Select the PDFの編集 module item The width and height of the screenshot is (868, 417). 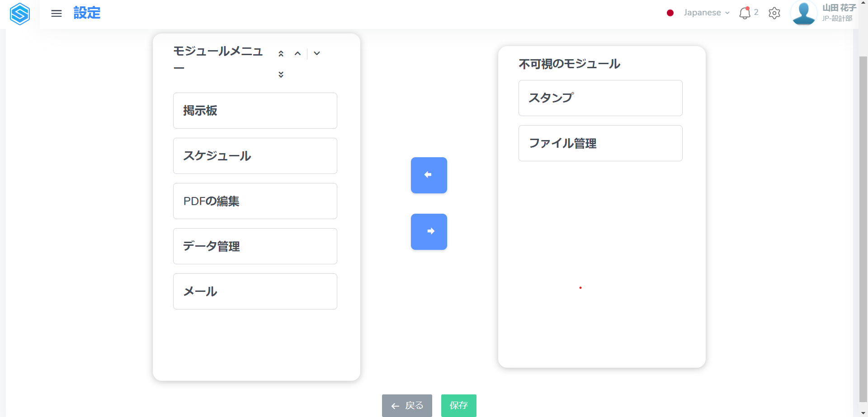pos(255,201)
